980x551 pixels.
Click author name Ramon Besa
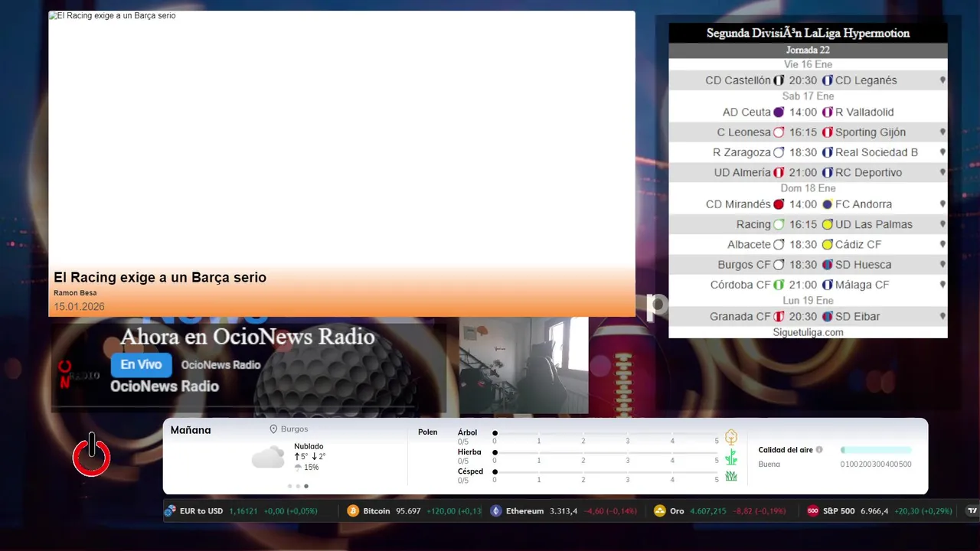(x=75, y=293)
